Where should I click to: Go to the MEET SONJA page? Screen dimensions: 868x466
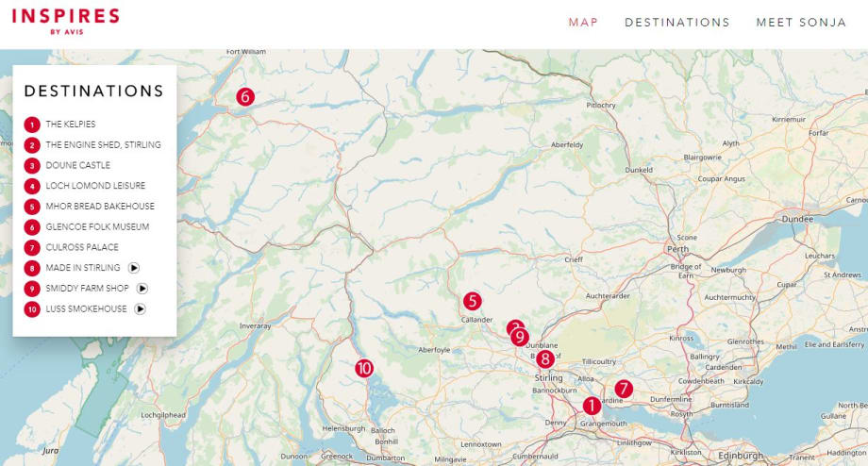tap(801, 22)
